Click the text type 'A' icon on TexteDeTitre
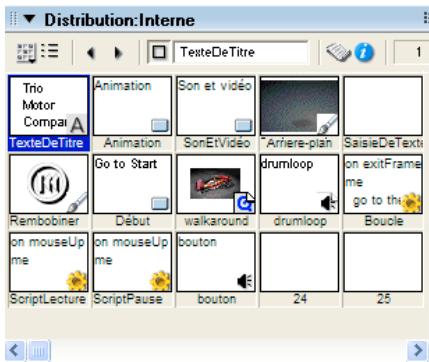 click(x=77, y=125)
